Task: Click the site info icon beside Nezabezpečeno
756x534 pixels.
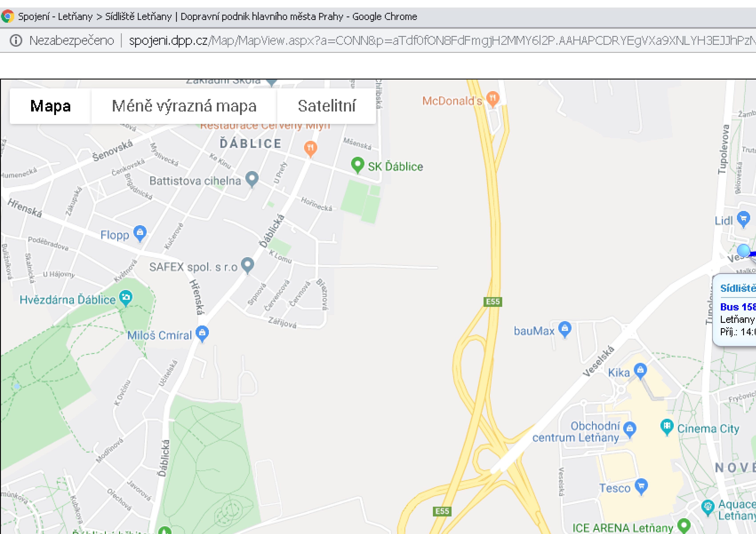Action: click(16, 40)
